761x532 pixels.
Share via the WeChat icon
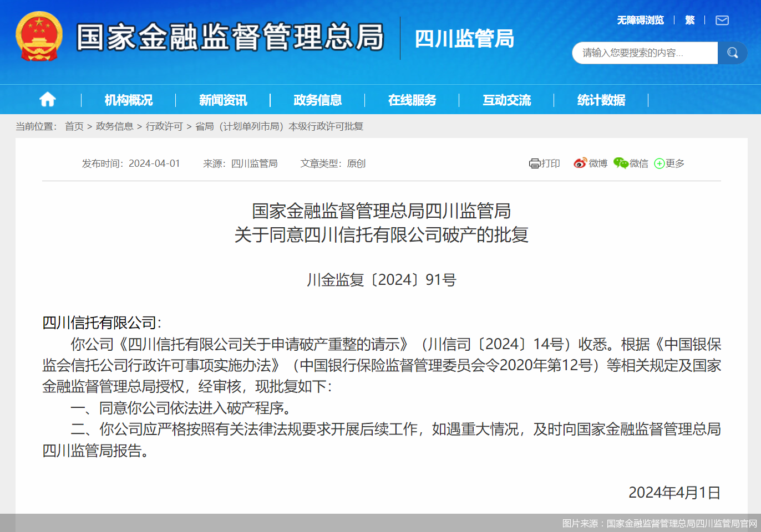pyautogui.click(x=621, y=163)
